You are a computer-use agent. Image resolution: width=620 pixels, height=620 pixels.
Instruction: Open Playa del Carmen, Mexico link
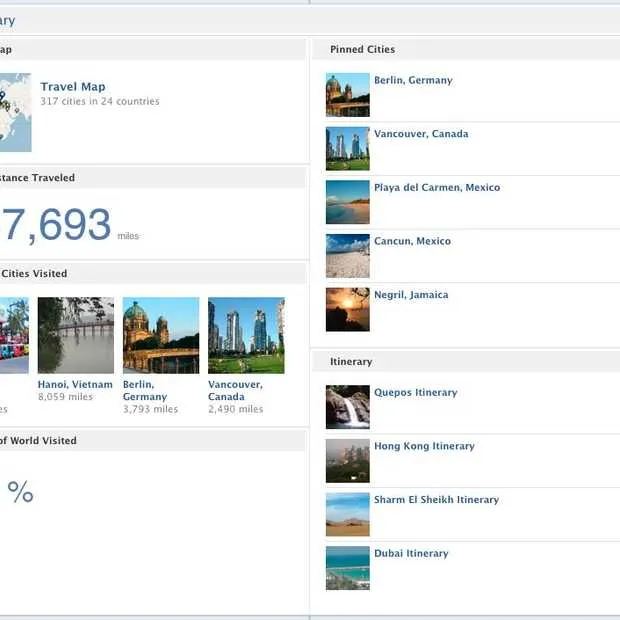[x=437, y=187]
